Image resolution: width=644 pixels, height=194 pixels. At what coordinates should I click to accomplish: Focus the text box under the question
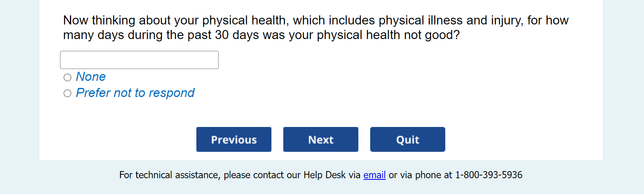(139, 60)
